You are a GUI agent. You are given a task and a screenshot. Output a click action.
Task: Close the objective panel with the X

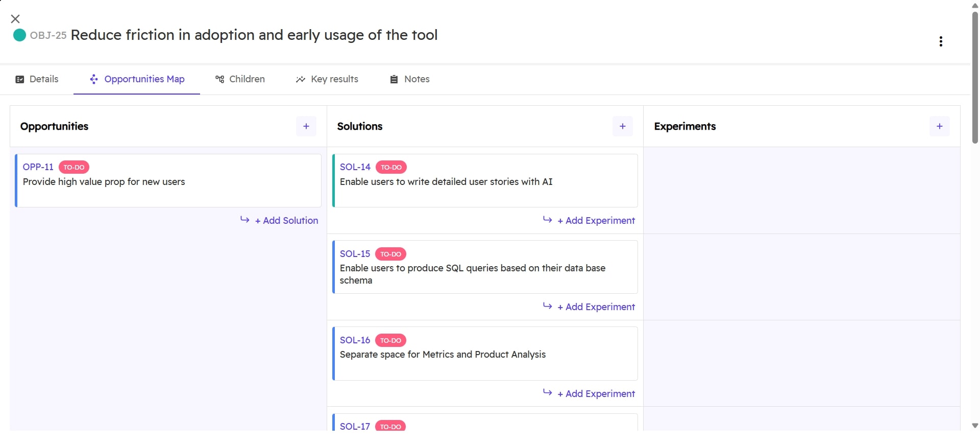15,19
